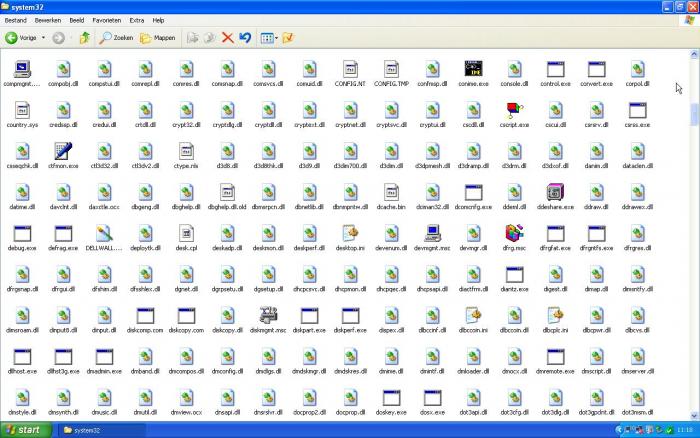Select the dmremote.exe program icon
Image resolution: width=700 pixels, height=438 pixels.
click(x=555, y=357)
